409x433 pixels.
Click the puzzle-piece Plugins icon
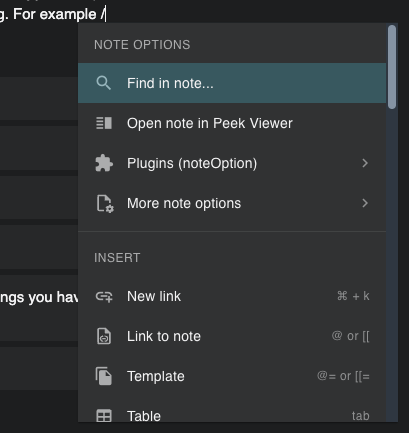pos(104,163)
